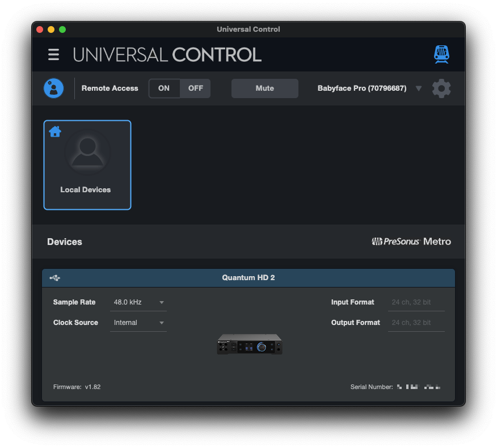Turn Remote Access ON

point(164,88)
